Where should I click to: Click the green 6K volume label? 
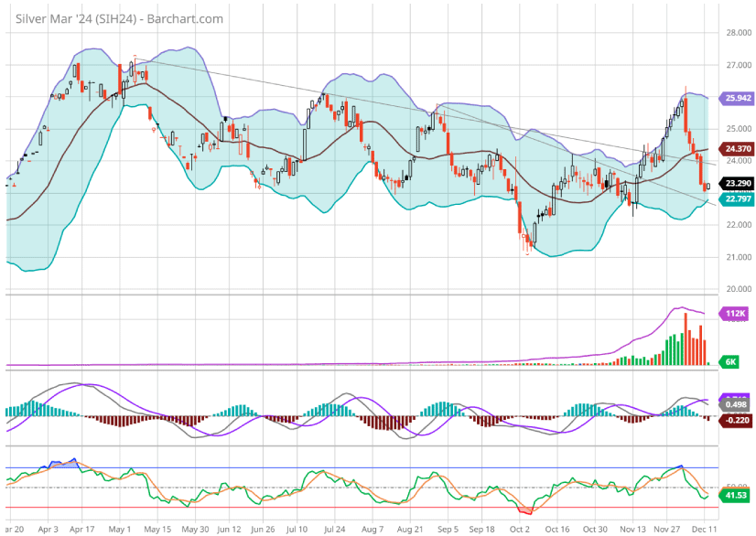click(733, 362)
